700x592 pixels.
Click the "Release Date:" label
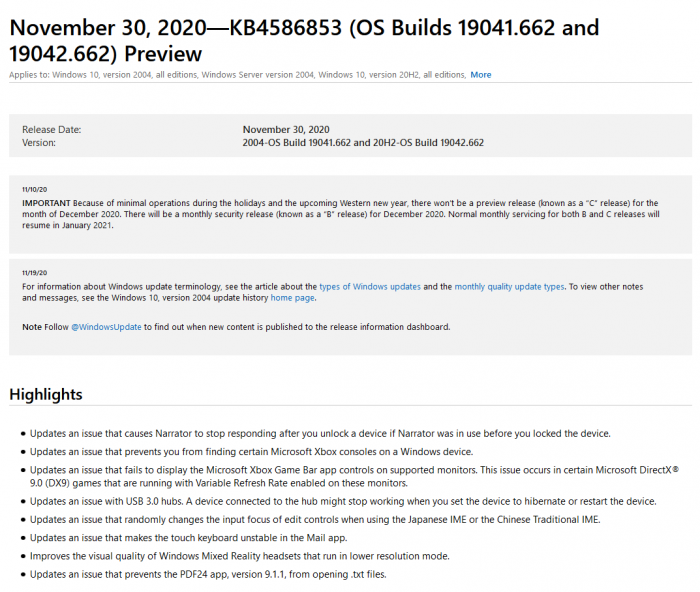[x=52, y=130]
